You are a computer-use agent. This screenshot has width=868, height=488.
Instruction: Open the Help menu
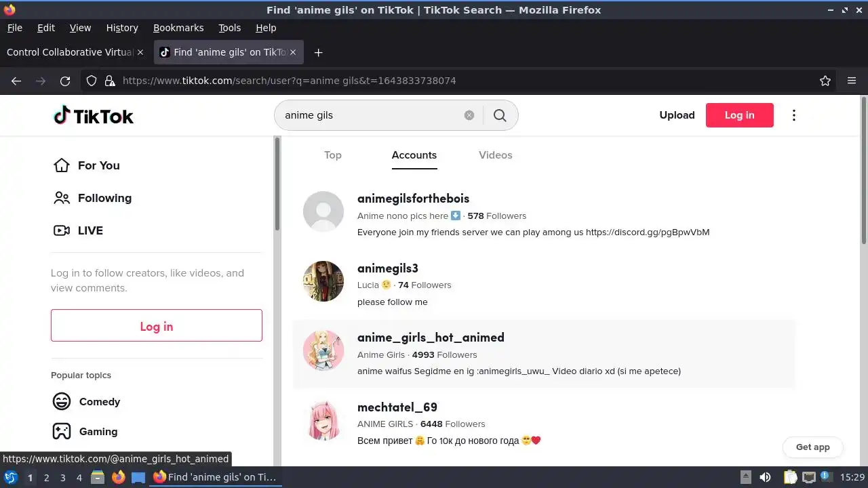click(266, 28)
